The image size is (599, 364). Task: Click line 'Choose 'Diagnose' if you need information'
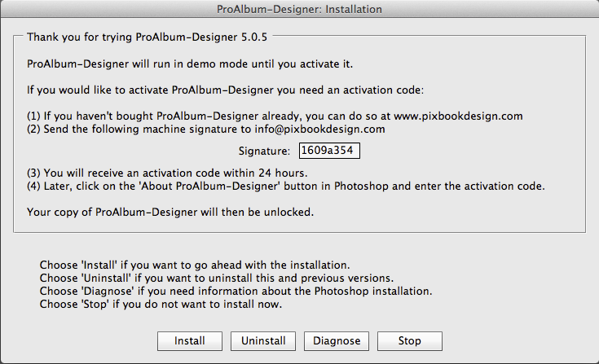coord(236,291)
